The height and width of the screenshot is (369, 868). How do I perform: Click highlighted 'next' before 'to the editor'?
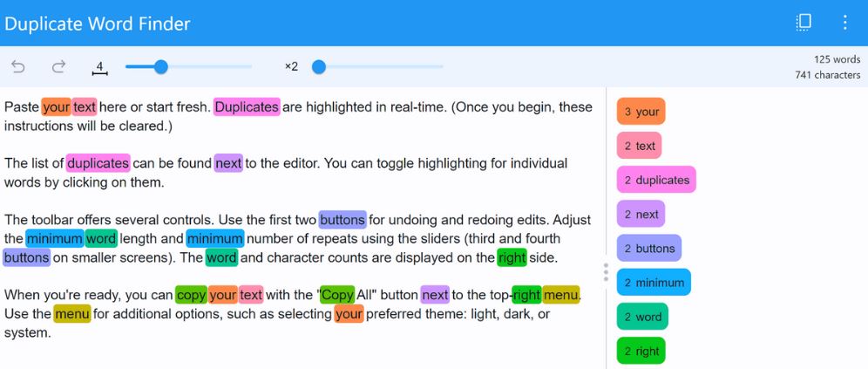point(228,163)
